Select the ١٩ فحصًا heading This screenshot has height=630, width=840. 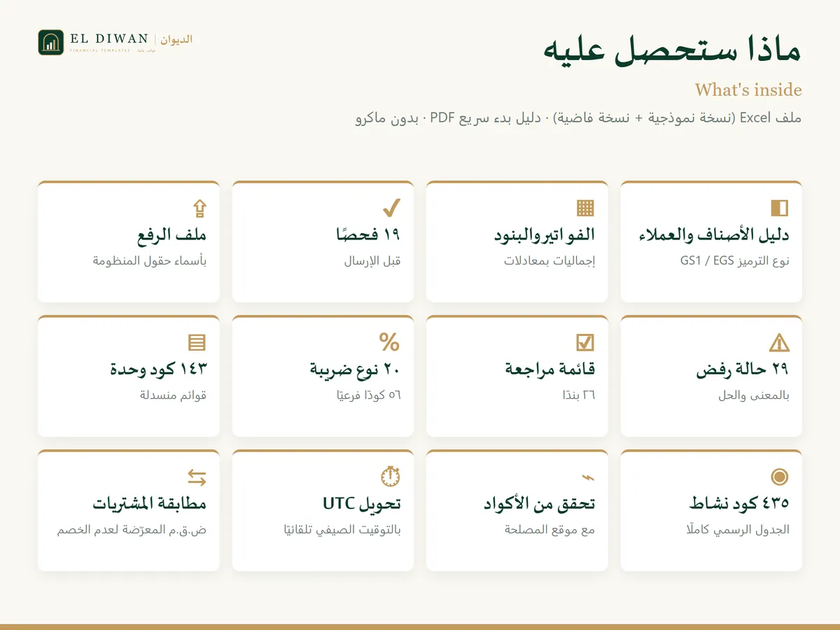(x=368, y=235)
